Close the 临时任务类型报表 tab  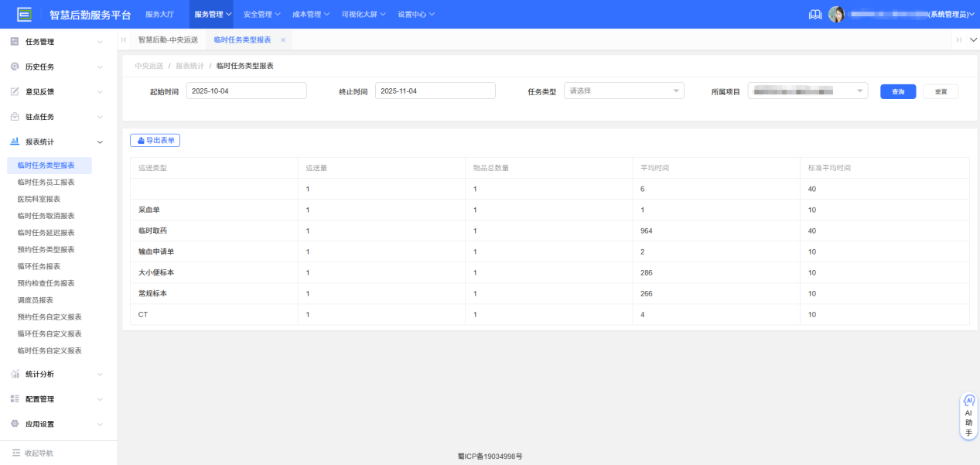(282, 38)
